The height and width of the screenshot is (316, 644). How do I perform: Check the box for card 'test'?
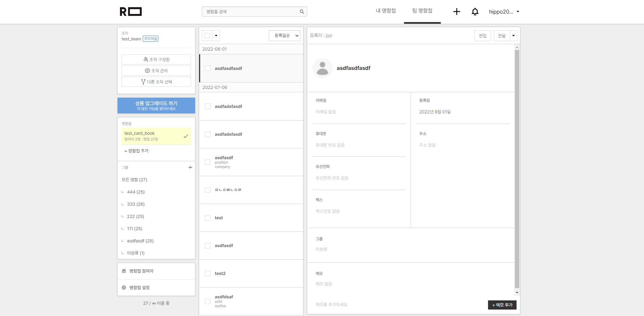coord(208,218)
